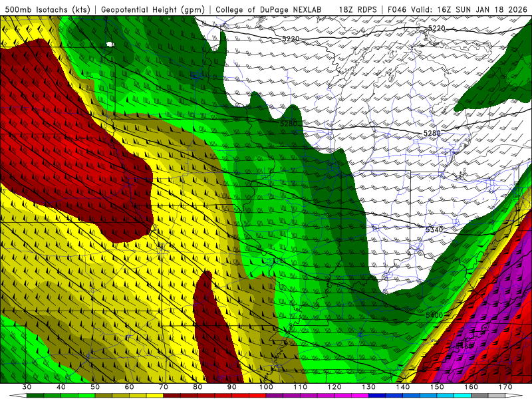532x399 pixels.
Task: Click the '150' legend scale value
Action: 437,387
